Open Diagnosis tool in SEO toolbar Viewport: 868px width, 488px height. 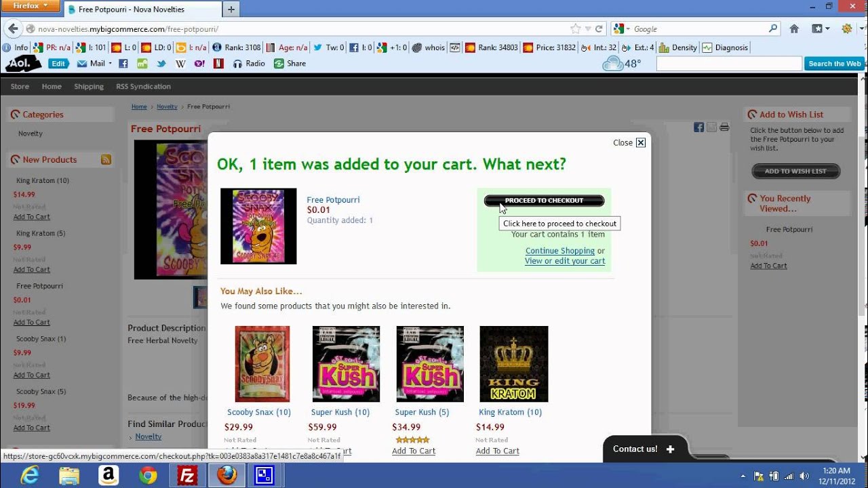click(x=725, y=47)
